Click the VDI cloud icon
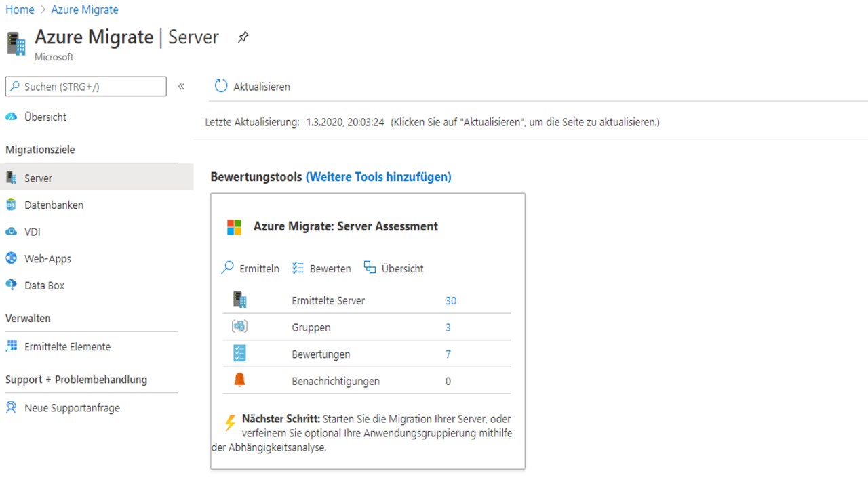The image size is (868, 488). pos(11,232)
